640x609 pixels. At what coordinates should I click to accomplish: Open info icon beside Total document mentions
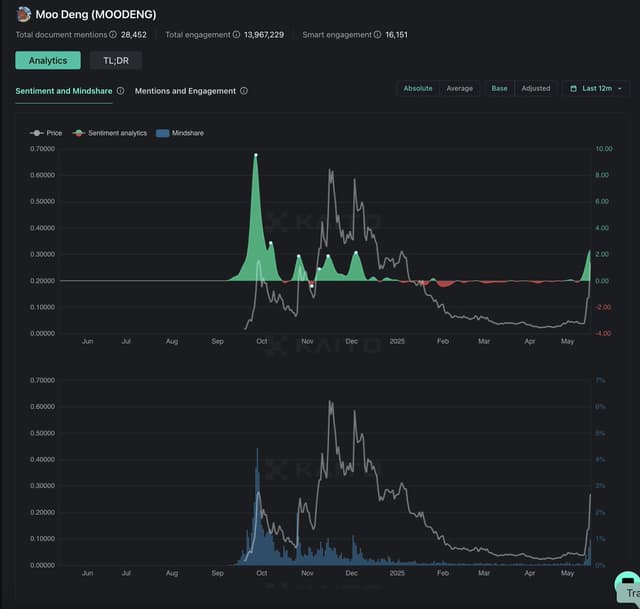pos(113,35)
